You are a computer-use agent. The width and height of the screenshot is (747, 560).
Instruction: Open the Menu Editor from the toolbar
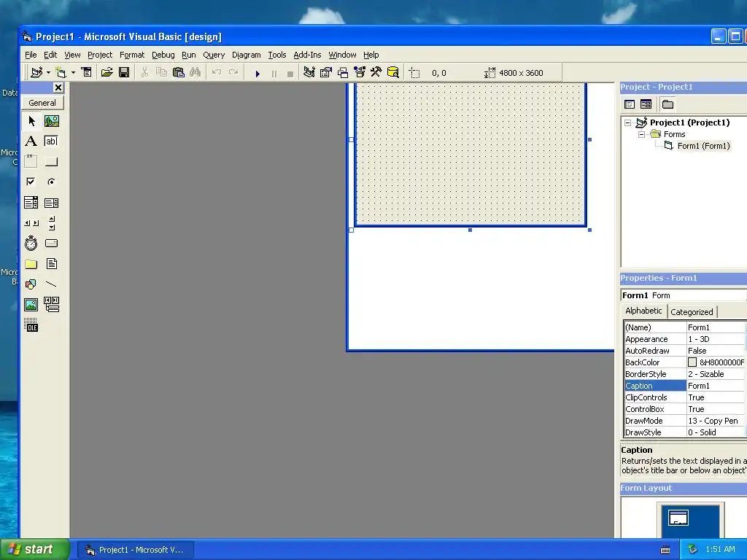pos(86,72)
